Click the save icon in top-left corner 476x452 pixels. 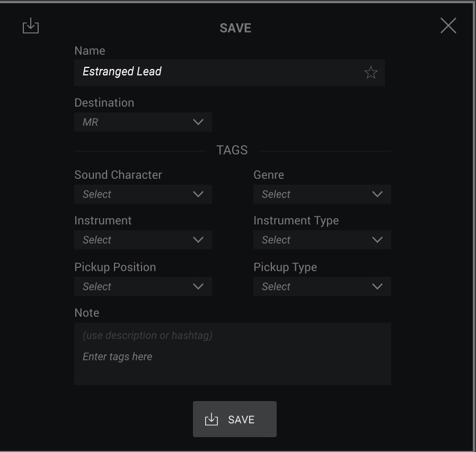click(31, 26)
